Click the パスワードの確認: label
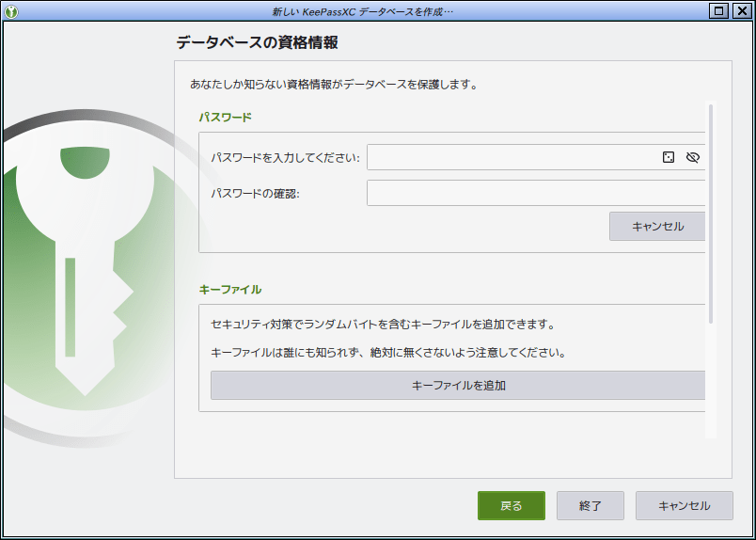The image size is (756, 540). [256, 194]
